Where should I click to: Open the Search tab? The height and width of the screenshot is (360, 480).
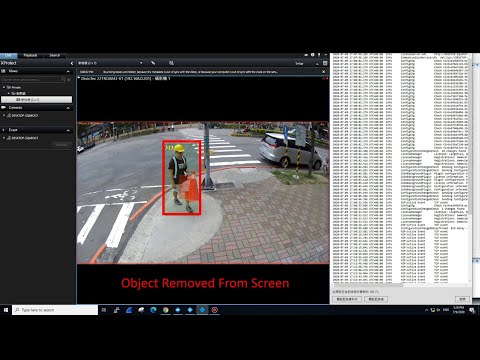pyautogui.click(x=54, y=55)
